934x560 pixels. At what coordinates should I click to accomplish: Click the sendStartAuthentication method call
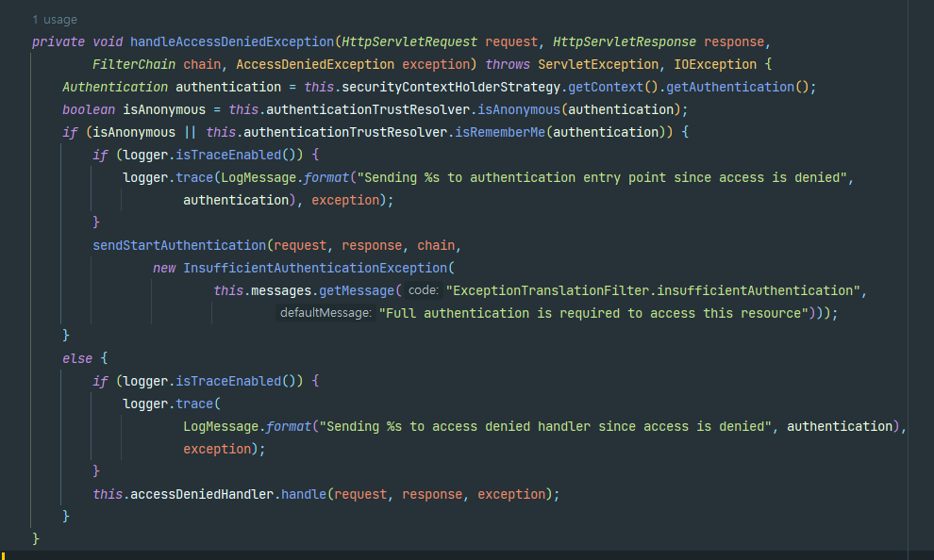tap(179, 246)
